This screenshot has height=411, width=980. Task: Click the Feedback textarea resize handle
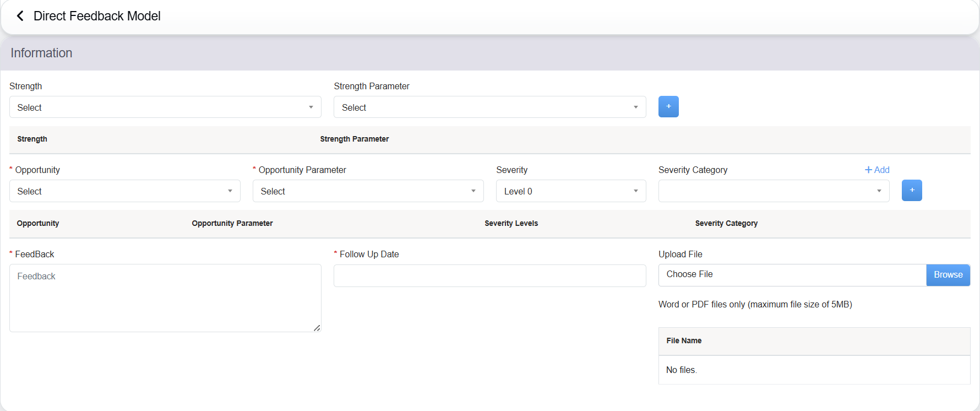(317, 328)
